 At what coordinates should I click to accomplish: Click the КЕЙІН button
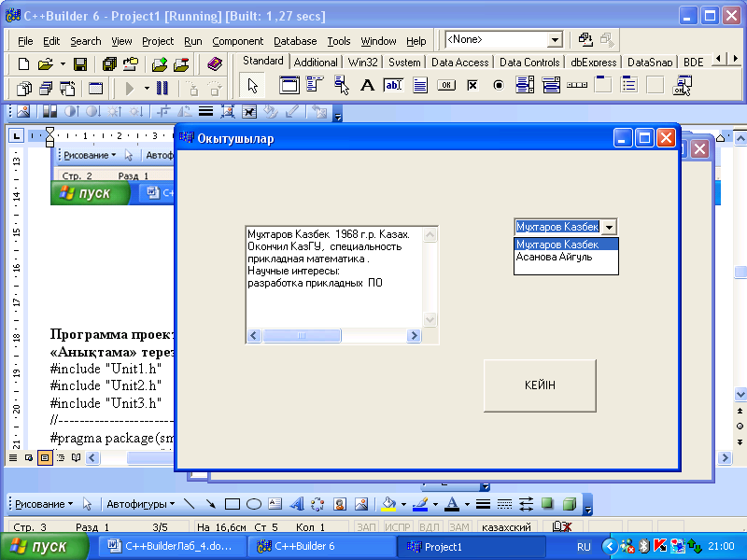click(x=540, y=385)
